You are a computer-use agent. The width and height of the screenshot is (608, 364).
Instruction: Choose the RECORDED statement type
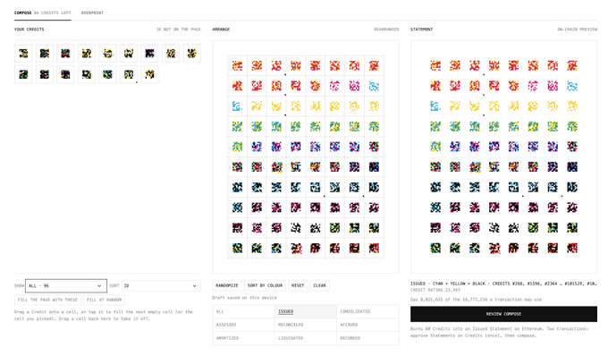pos(367,338)
